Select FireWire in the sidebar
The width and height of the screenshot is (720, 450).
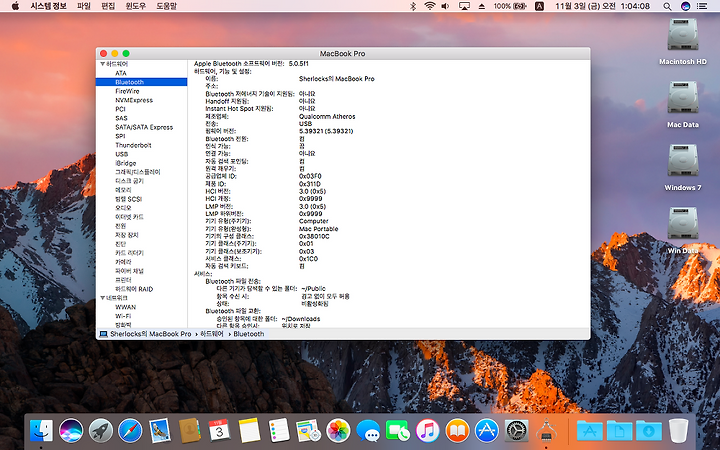pyautogui.click(x=127, y=91)
